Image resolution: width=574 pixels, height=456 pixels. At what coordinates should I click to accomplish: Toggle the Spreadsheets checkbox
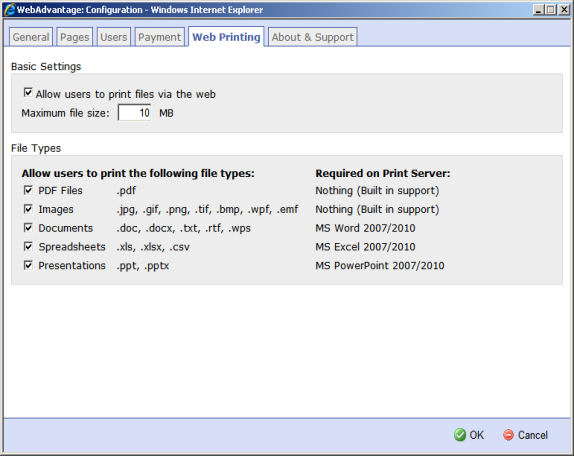click(28, 246)
